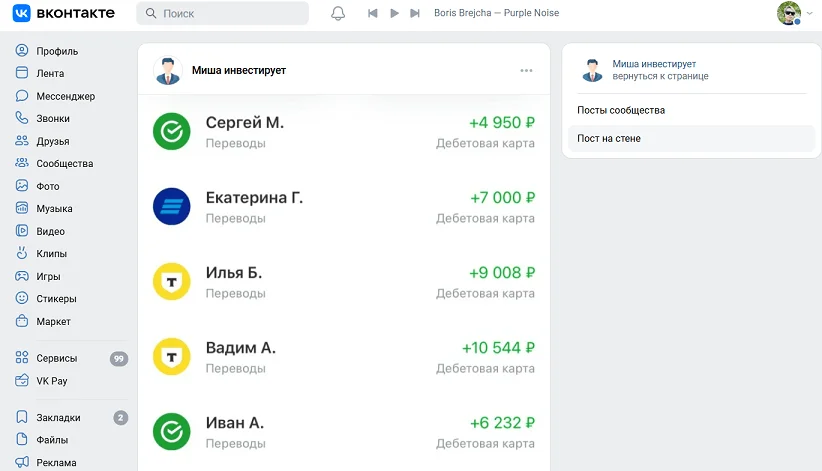822x471 pixels.
Task: Open the Games controller icon
Action: pos(22,276)
